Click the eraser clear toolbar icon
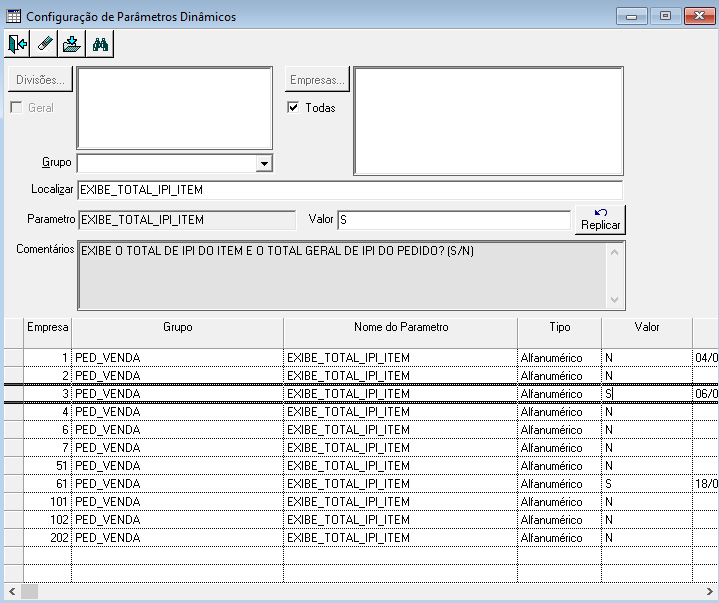The image size is (719, 603). click(44, 44)
